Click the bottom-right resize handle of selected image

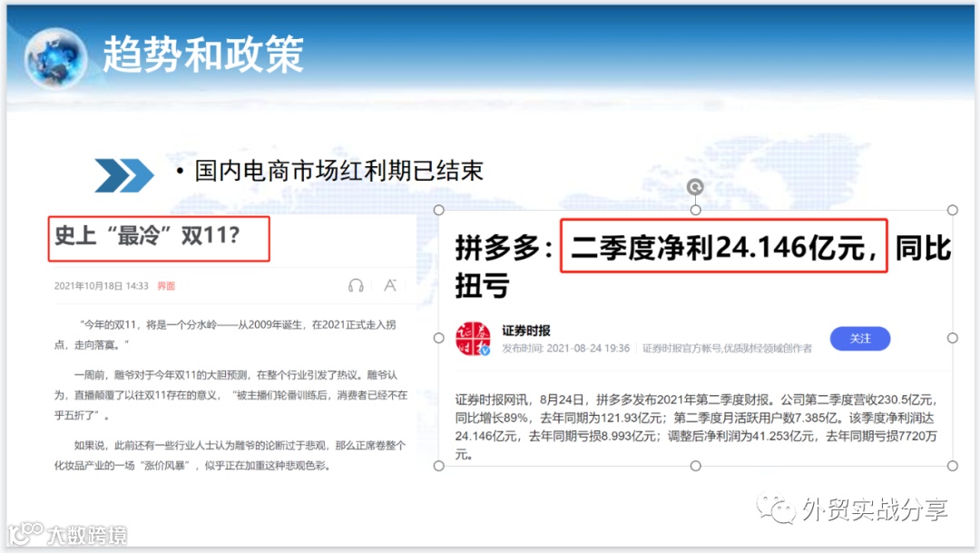point(953,466)
